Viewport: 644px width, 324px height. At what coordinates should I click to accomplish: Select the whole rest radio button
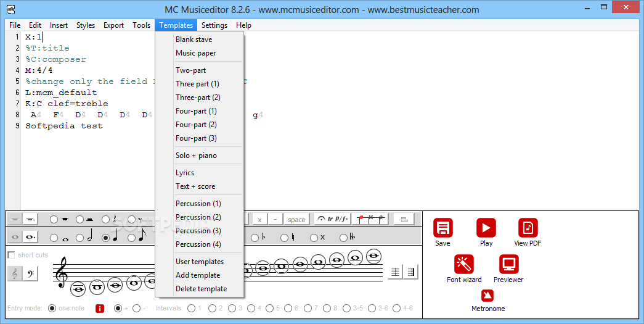[54, 220]
